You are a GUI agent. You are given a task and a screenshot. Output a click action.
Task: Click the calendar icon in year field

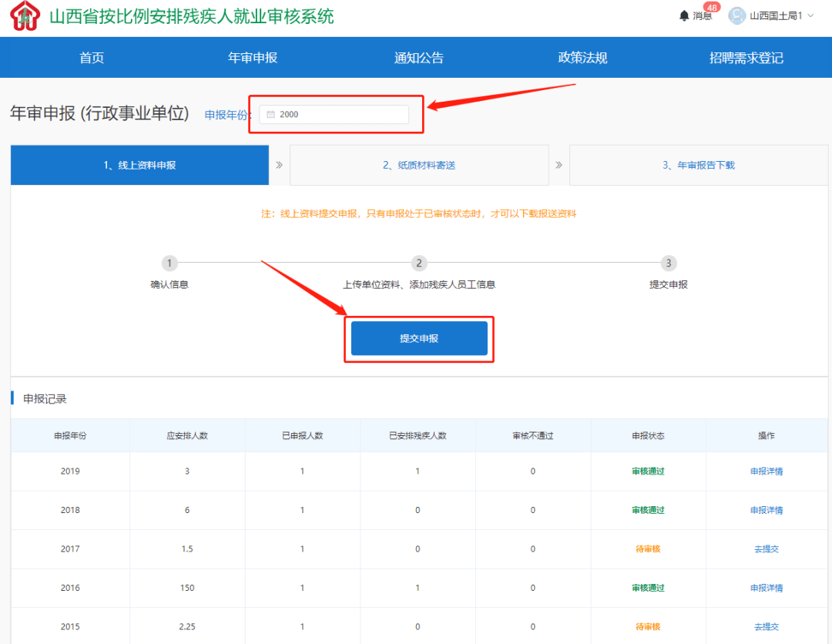(x=270, y=115)
